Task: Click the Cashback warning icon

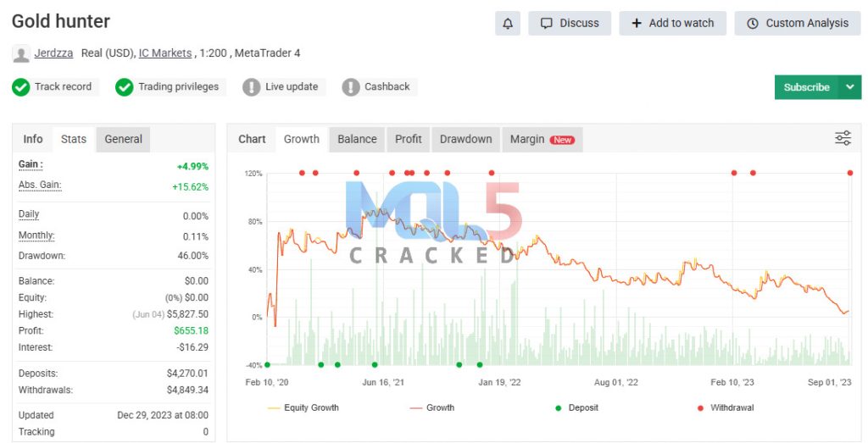Action: (x=351, y=87)
